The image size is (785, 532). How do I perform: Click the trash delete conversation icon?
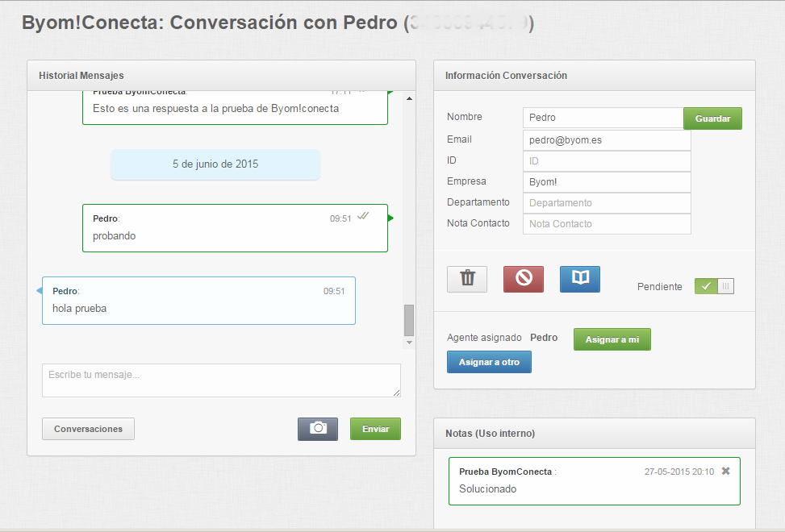pyautogui.click(x=467, y=279)
